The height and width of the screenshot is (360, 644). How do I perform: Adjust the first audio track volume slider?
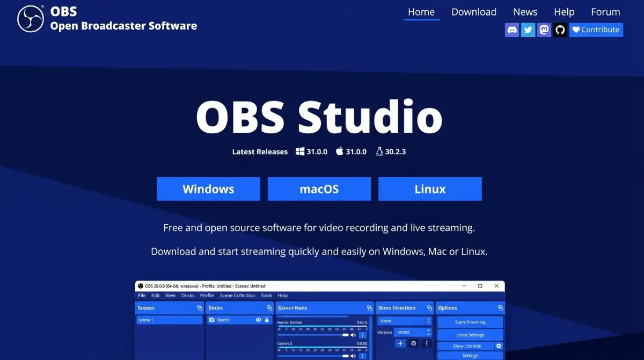coord(313,335)
